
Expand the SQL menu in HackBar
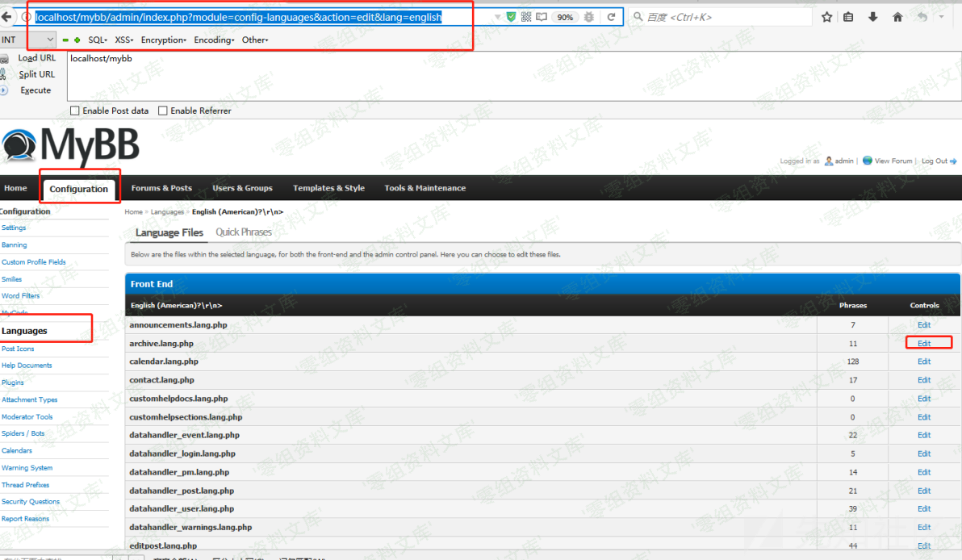98,40
